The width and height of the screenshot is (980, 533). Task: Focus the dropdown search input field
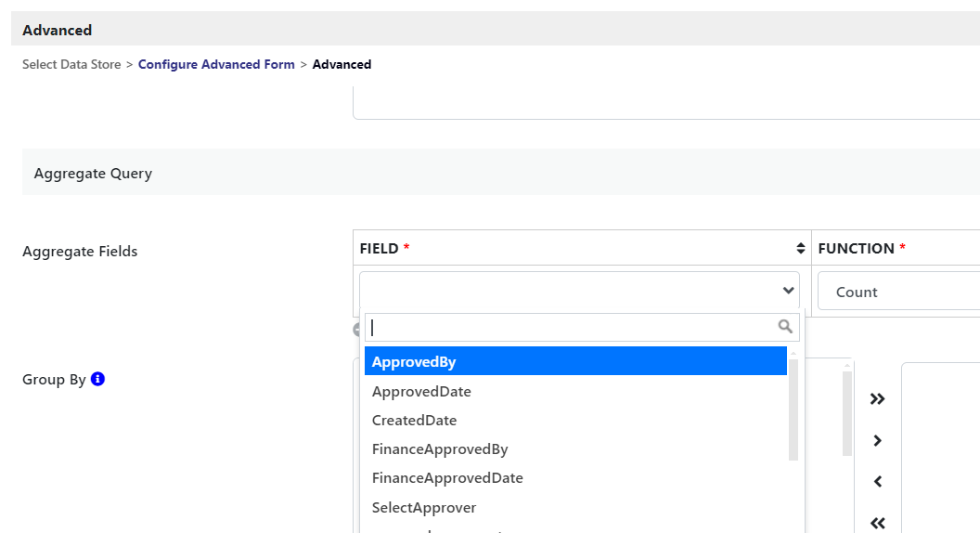[x=582, y=327]
